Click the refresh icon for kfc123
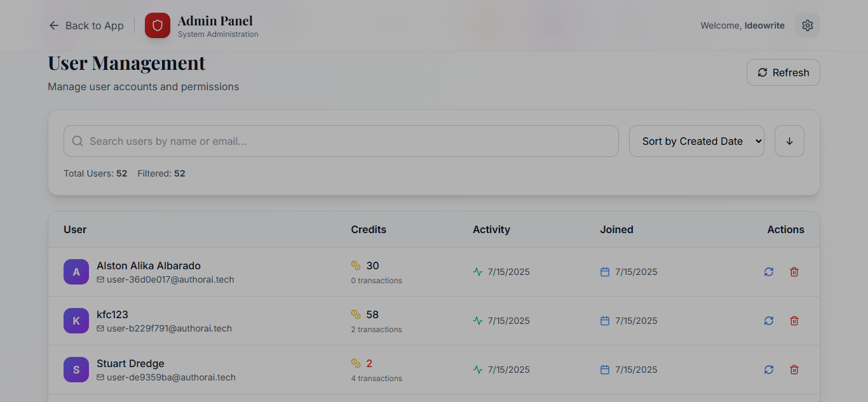The height and width of the screenshot is (402, 868). (x=769, y=321)
